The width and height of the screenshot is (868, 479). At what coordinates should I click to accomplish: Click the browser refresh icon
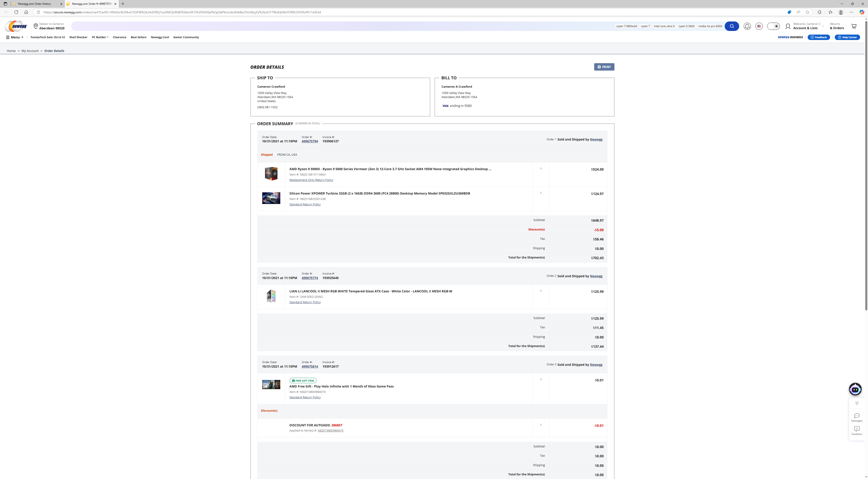(x=16, y=12)
